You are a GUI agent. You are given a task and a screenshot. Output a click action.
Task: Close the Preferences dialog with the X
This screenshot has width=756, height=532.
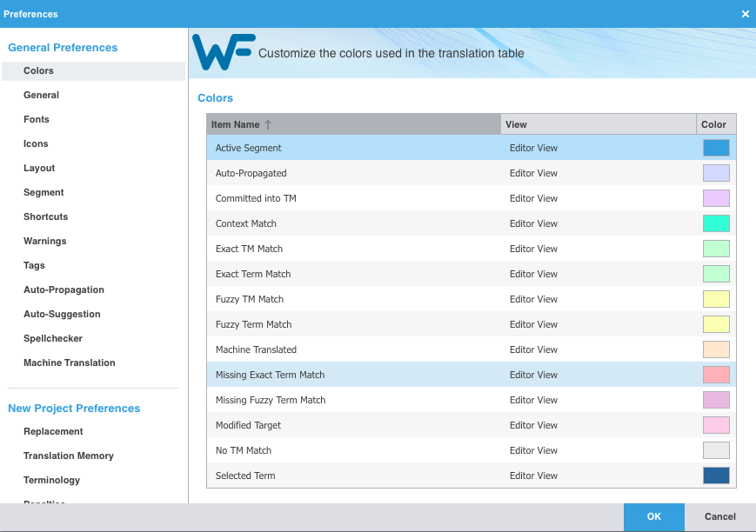(746, 14)
